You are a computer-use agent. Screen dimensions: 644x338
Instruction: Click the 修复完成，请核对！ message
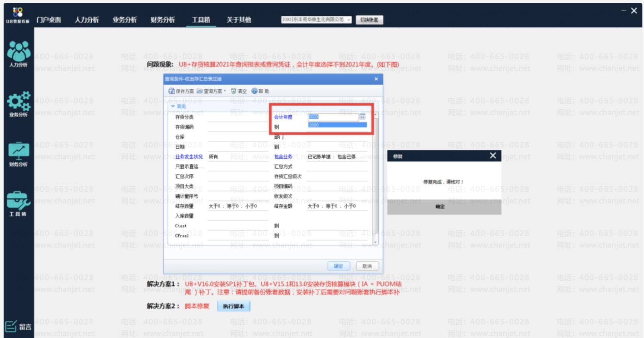(443, 182)
